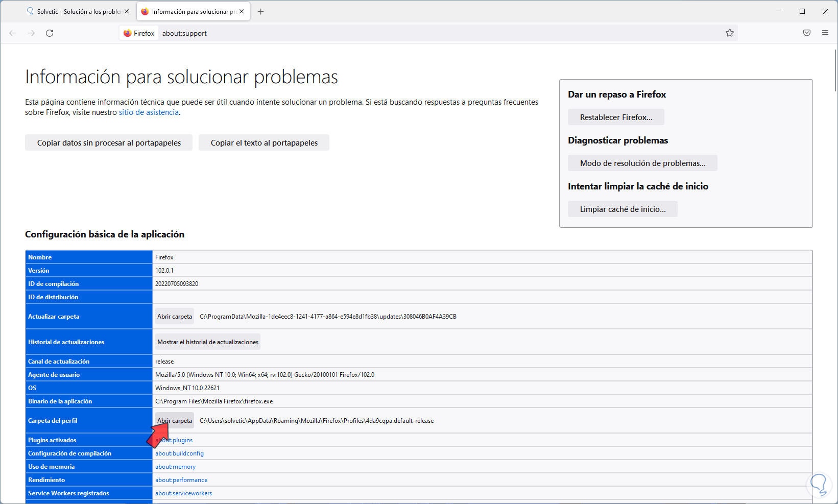Reload the current page
Screen dimensions: 838x504
pos(50,33)
